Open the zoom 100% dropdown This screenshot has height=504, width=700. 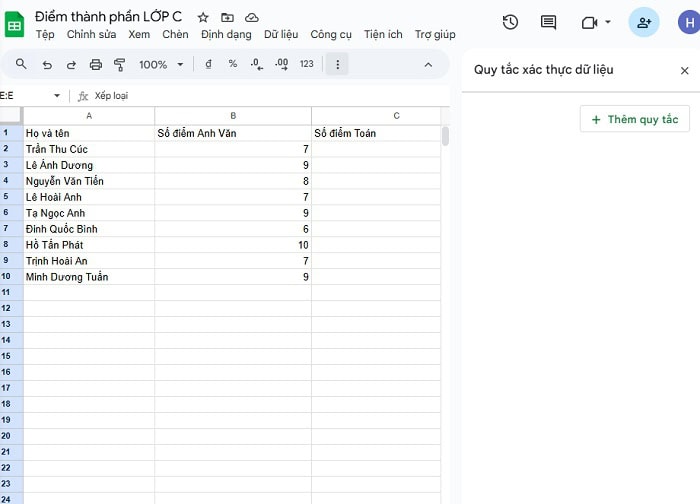pyautogui.click(x=160, y=64)
